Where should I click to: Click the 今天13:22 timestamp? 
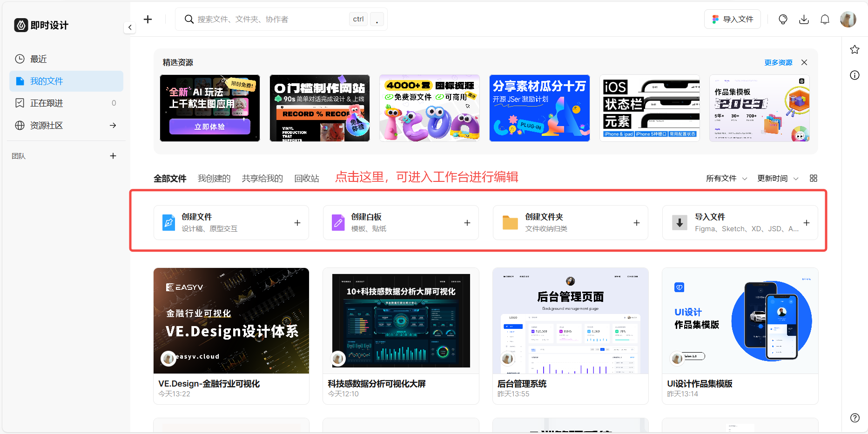[x=174, y=394]
